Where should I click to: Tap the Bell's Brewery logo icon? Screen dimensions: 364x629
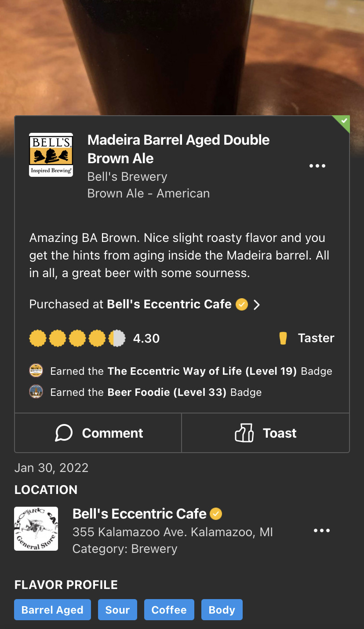pos(51,155)
